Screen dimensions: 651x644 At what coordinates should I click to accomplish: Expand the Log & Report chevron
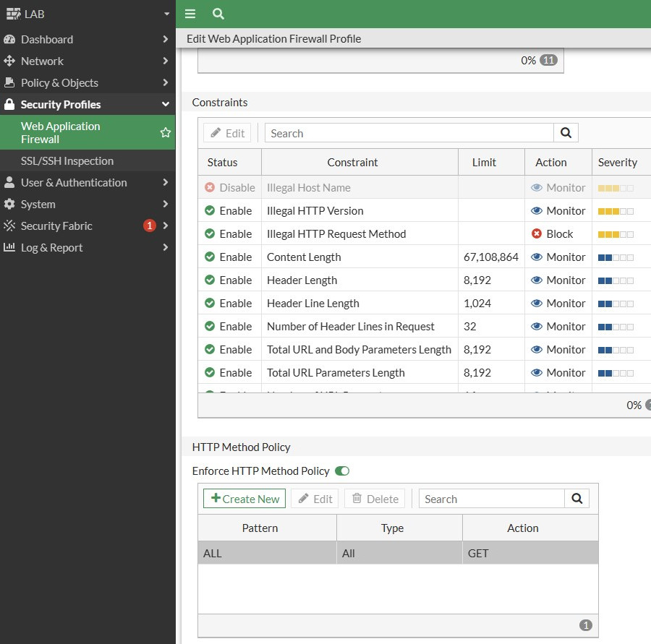pos(165,247)
